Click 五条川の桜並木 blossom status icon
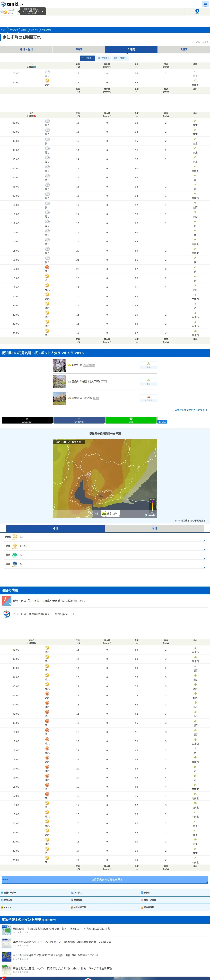210x980 pixels. [x=148, y=382]
